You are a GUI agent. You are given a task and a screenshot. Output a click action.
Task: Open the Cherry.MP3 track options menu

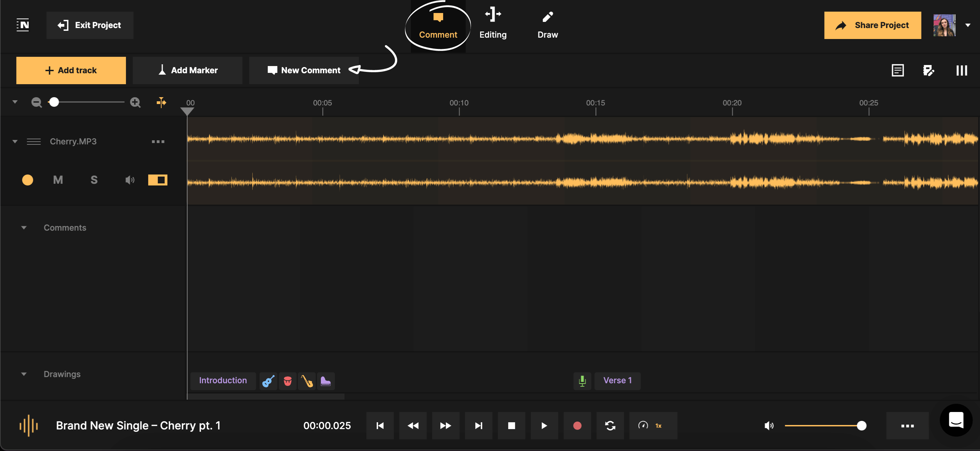click(x=158, y=141)
